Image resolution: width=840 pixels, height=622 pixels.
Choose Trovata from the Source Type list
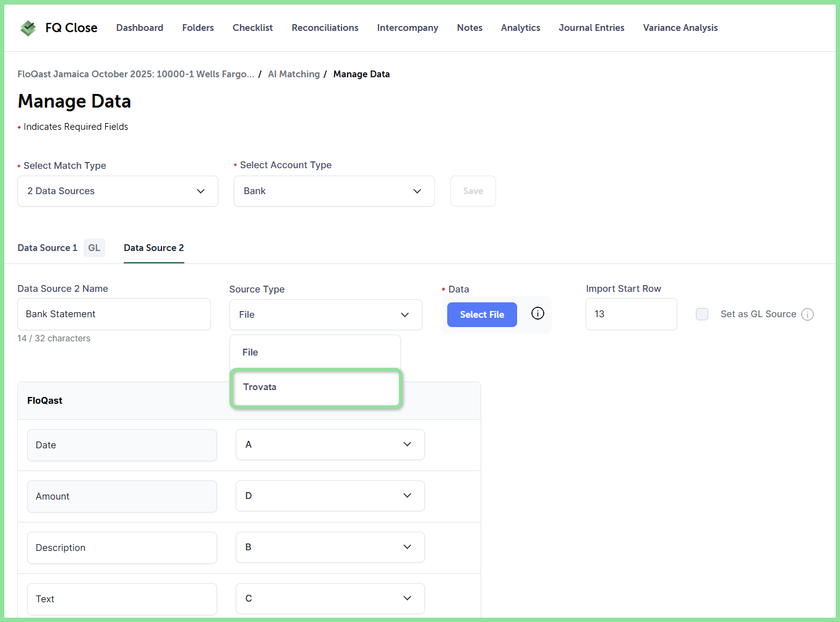pos(316,388)
